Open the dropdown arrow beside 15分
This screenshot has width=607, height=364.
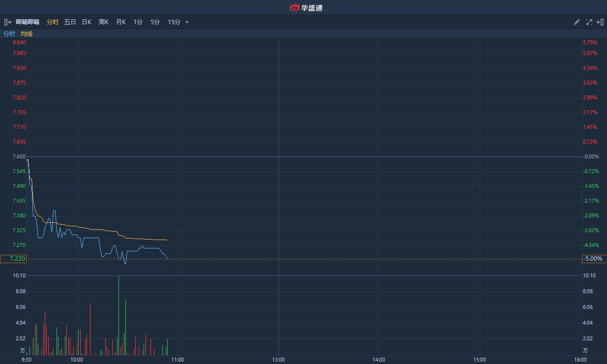click(187, 22)
